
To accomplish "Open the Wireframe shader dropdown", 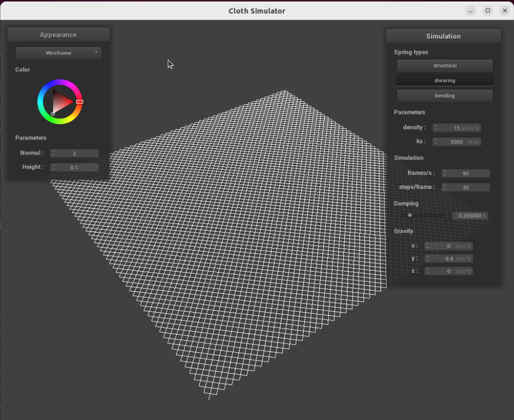I will click(59, 53).
